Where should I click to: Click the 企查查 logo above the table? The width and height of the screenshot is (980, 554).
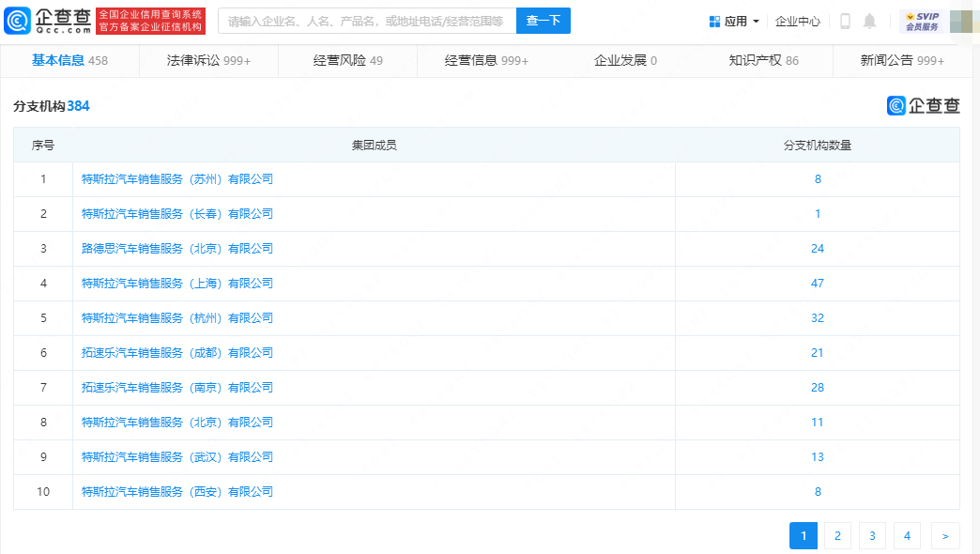pyautogui.click(x=923, y=106)
